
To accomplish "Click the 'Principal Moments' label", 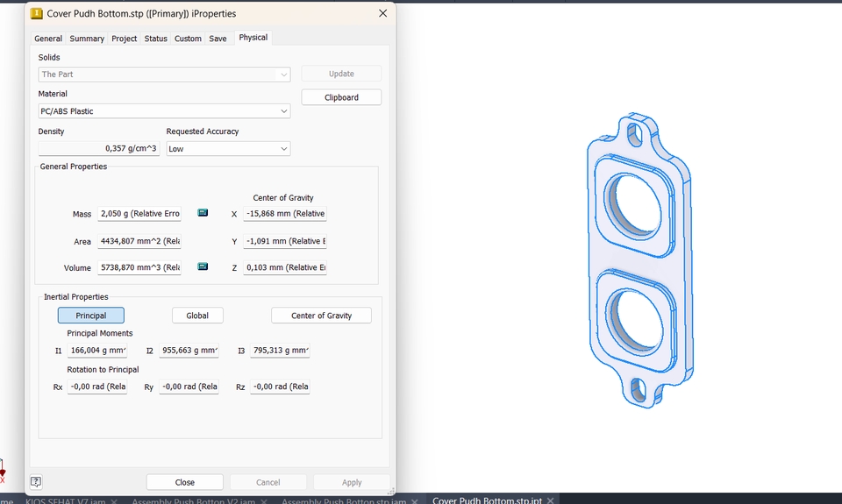I will (99, 333).
